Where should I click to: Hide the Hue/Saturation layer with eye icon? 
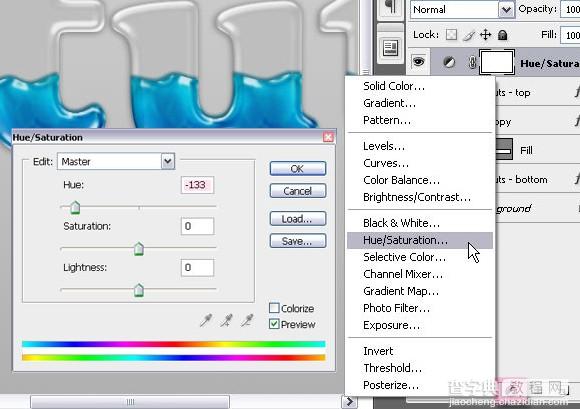point(418,61)
